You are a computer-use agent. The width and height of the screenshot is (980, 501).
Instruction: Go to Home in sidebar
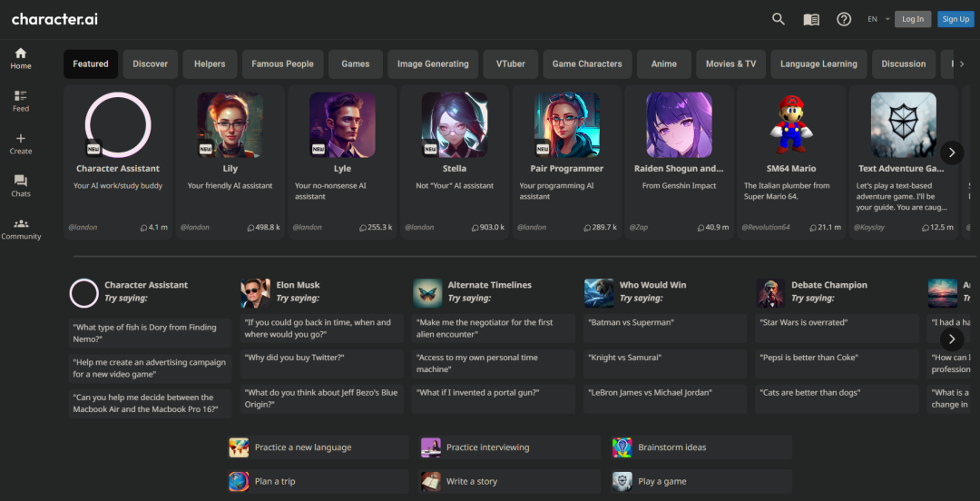(21, 59)
